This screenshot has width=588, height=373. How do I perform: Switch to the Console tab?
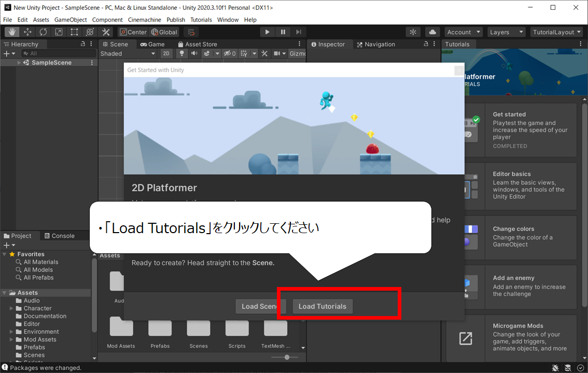59,236
